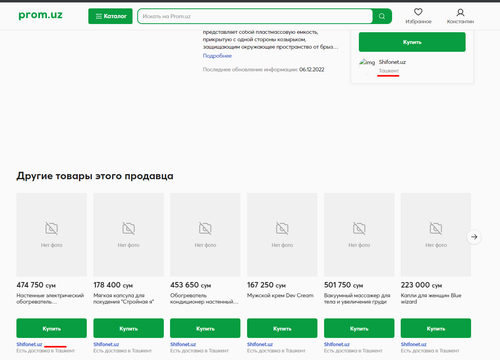This screenshot has width=500, height=360.
Task: Buy the 223 000 сум Blue wizard drops
Action: [x=436, y=328]
